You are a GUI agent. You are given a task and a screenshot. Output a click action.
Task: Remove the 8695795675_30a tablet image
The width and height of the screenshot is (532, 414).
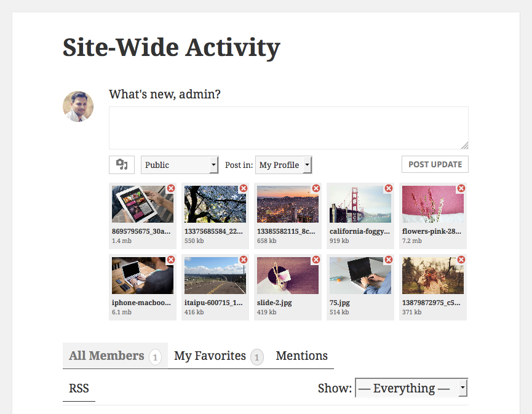(171, 188)
